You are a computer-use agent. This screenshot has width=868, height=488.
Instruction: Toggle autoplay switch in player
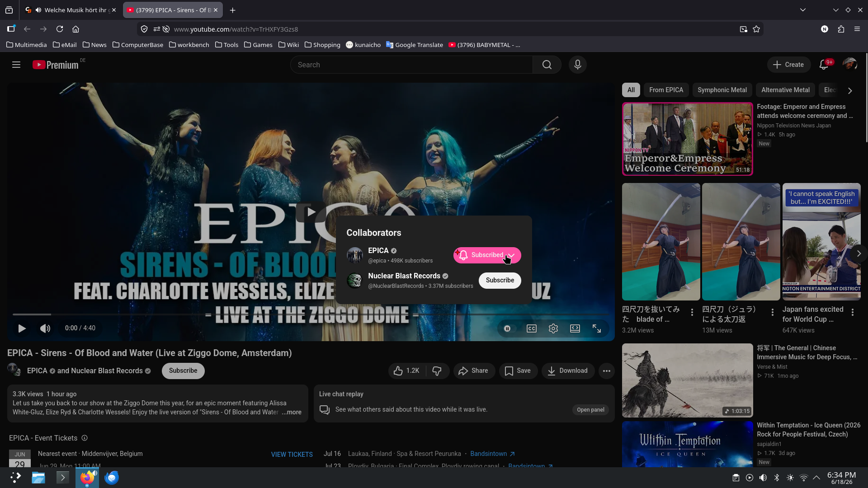(x=509, y=328)
